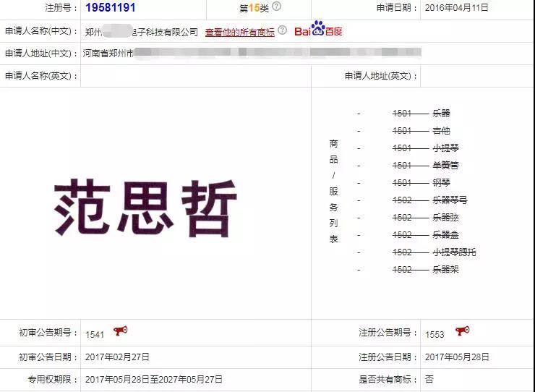
Task: Click the 注册公告期号 label
Action: click(x=388, y=333)
